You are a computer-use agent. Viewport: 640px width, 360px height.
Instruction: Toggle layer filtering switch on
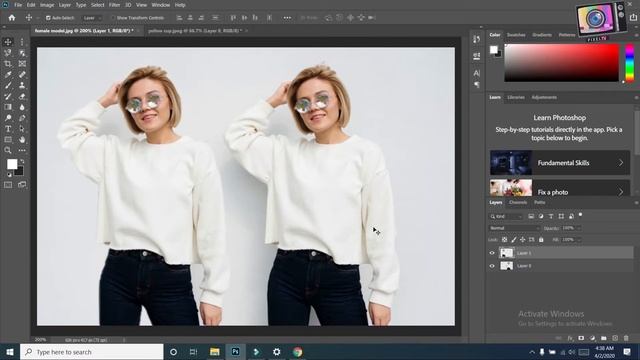coord(580,215)
